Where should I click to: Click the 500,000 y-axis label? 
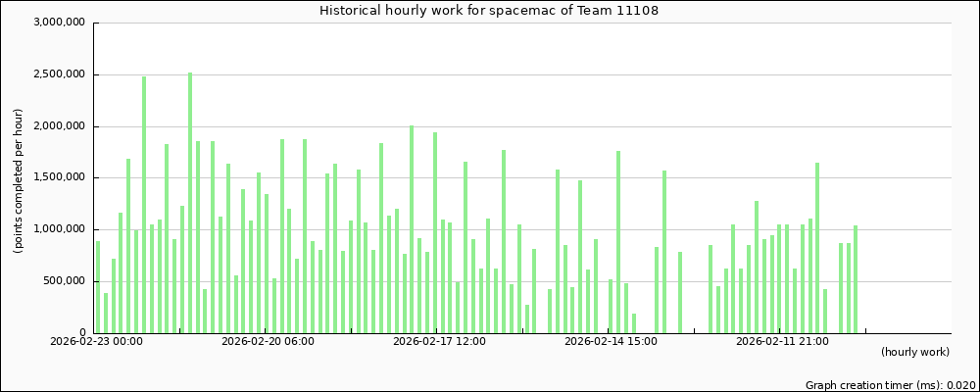point(64,281)
